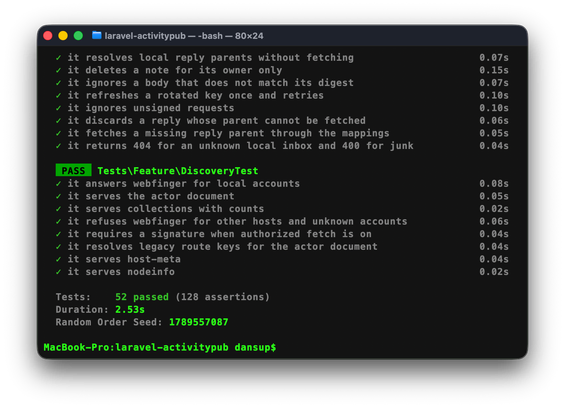Click 'it serves nodeinfo' line
The height and width of the screenshot is (408, 565).
tap(121, 272)
